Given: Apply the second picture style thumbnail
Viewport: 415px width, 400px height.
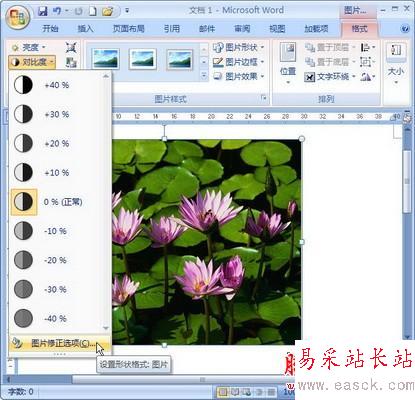Looking at the screenshot, I should pyautogui.click(x=143, y=59).
